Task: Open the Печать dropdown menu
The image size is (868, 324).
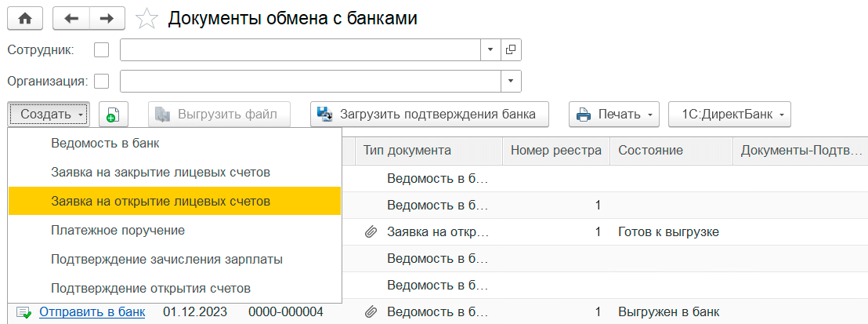Action: coord(614,115)
